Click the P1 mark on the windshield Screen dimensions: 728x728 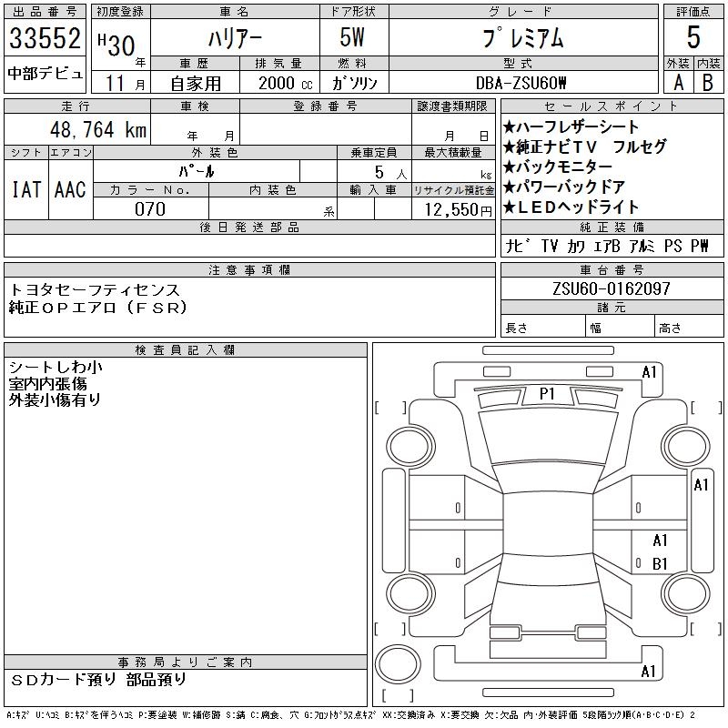548,394
